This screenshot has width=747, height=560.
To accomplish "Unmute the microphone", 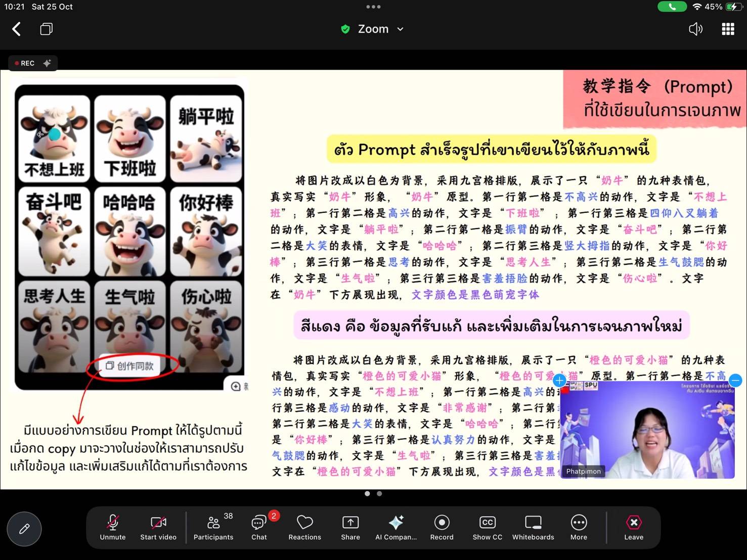I will (x=113, y=528).
